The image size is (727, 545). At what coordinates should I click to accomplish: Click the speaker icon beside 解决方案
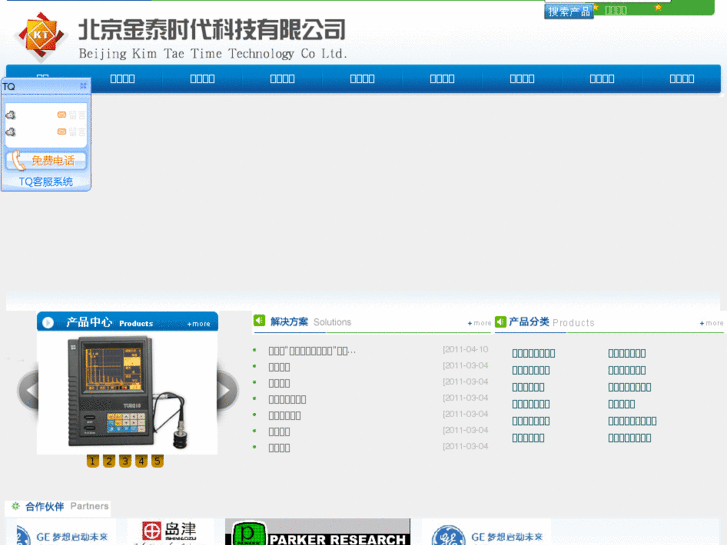pos(259,321)
